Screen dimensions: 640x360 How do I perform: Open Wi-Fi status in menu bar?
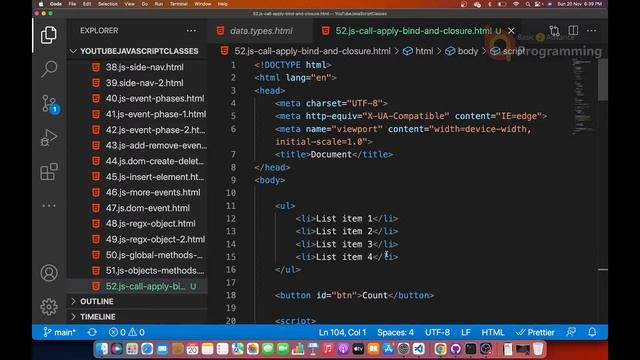pyautogui.click(x=516, y=4)
